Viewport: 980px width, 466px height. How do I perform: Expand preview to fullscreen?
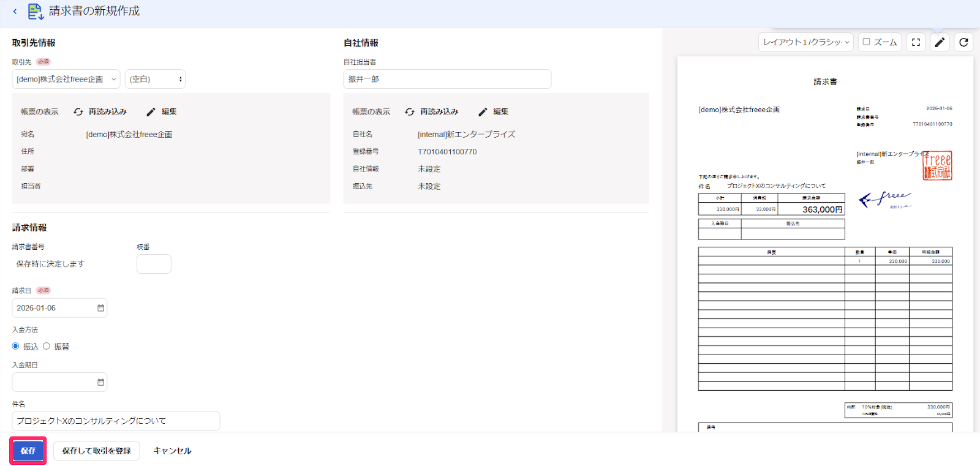tap(916, 42)
